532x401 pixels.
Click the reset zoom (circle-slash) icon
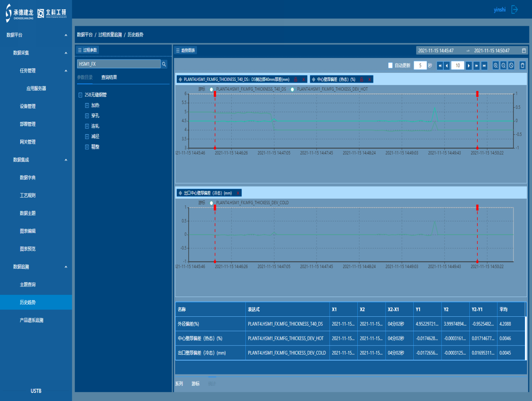point(511,65)
